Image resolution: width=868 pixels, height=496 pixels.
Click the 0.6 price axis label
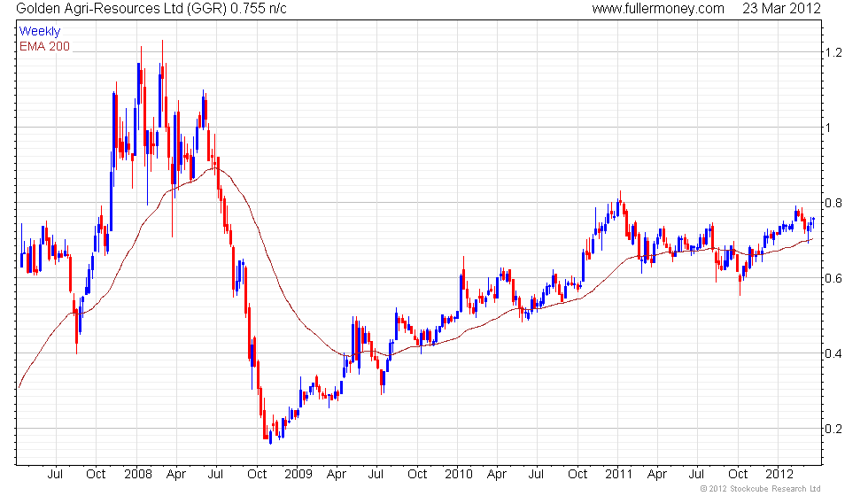click(x=833, y=278)
